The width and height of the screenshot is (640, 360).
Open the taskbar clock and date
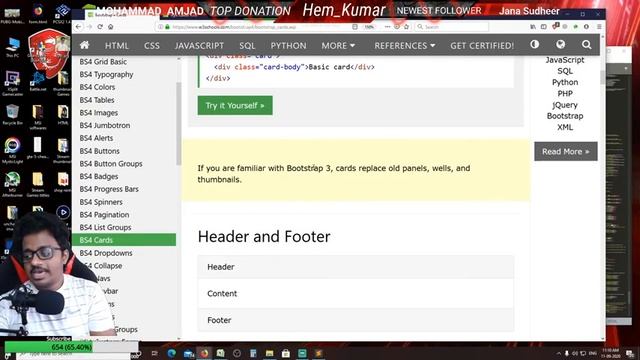point(611,353)
